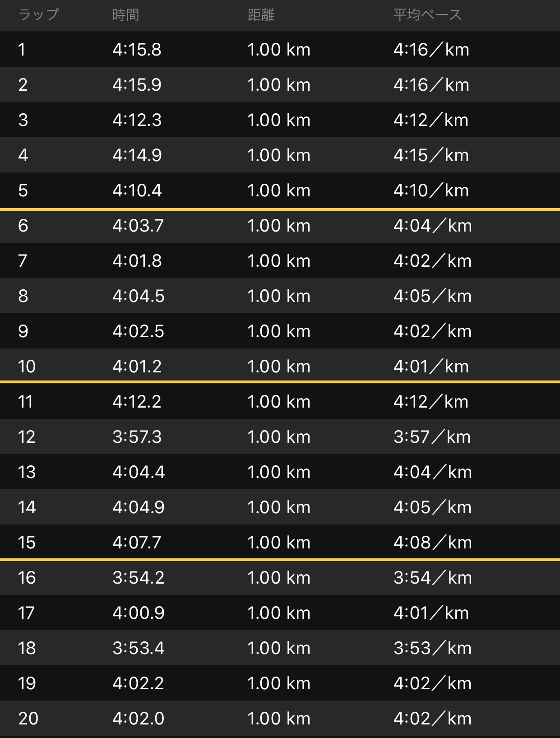This screenshot has height=738, width=560.
Task: Tap lap 16 time 3:54.2
Action: [139, 578]
